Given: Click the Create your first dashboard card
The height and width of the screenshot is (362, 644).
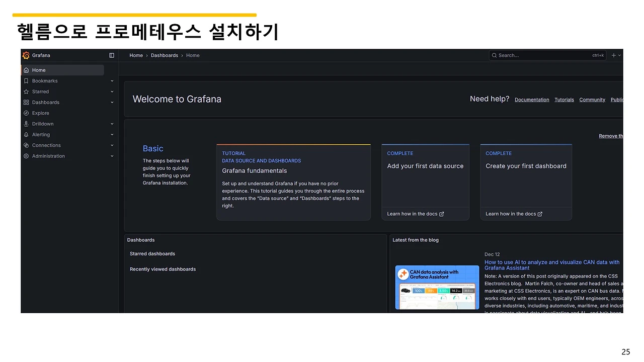Looking at the screenshot, I should pos(526,182).
